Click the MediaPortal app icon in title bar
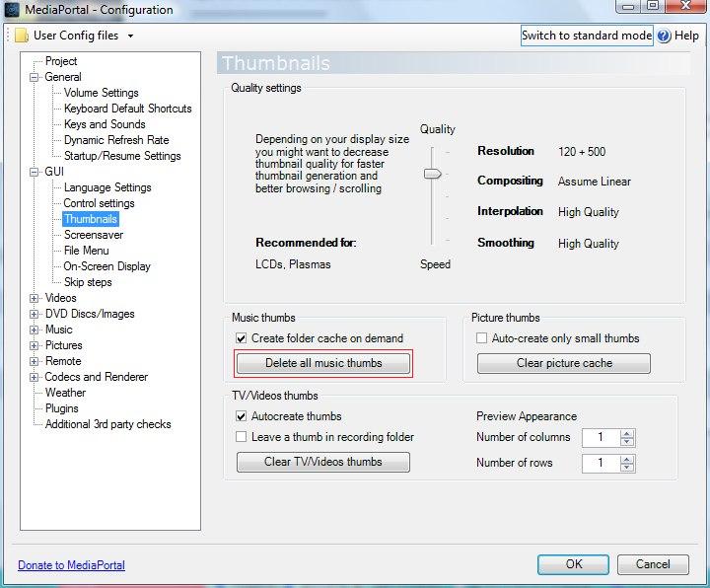The width and height of the screenshot is (710, 588). [9, 10]
